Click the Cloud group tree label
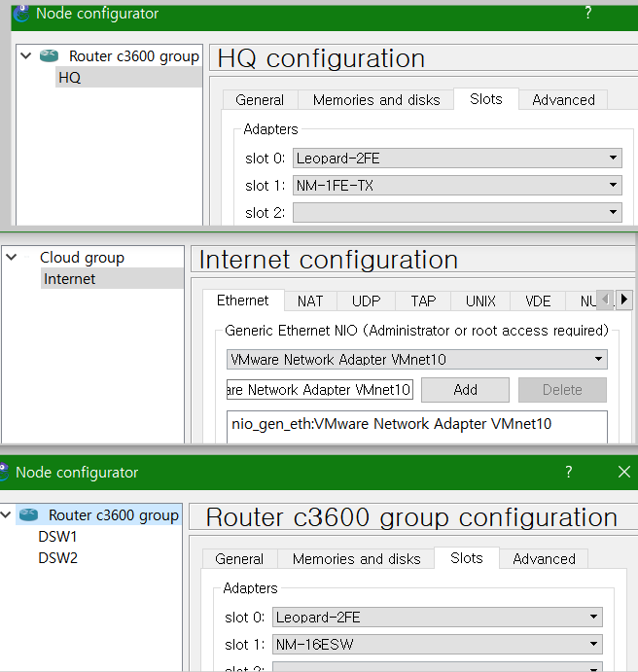 (82, 258)
